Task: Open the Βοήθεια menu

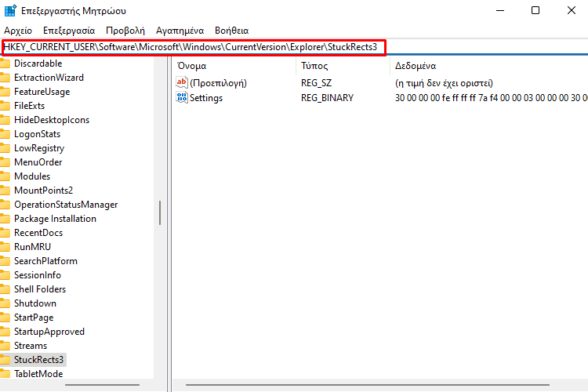Action: (x=232, y=31)
